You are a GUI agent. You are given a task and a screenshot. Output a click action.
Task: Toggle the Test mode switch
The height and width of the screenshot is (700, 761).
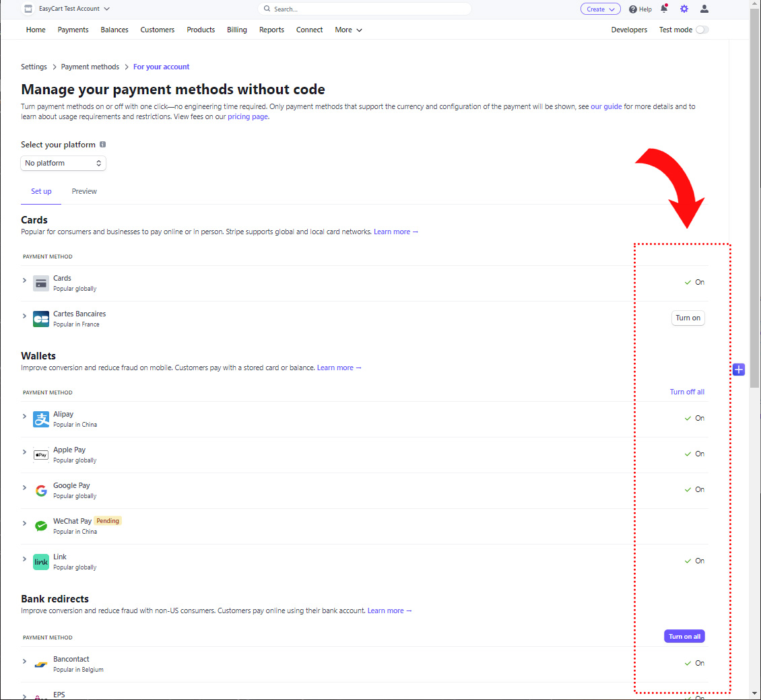[x=702, y=30]
